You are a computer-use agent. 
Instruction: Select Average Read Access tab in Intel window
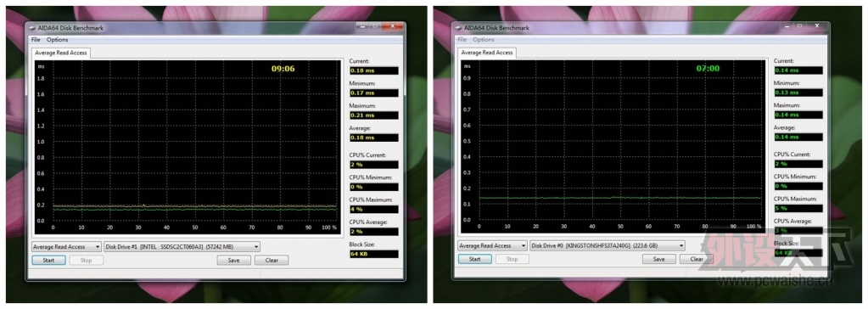[x=60, y=53]
